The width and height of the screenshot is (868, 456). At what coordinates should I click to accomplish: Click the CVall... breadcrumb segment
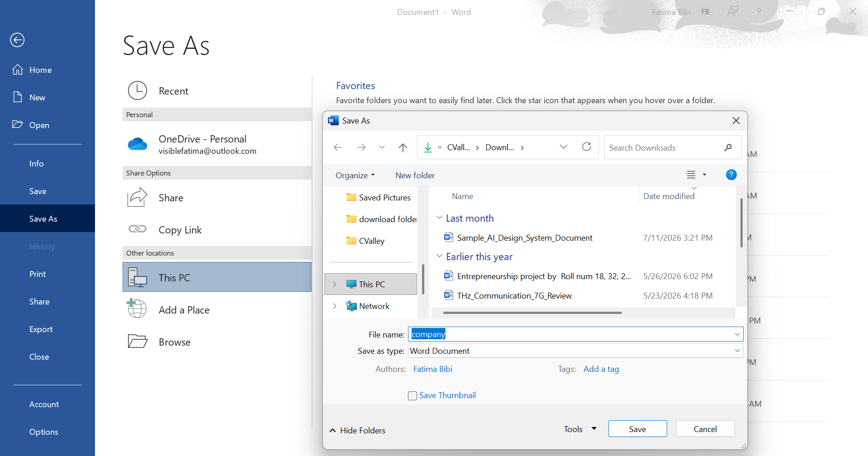tap(458, 147)
